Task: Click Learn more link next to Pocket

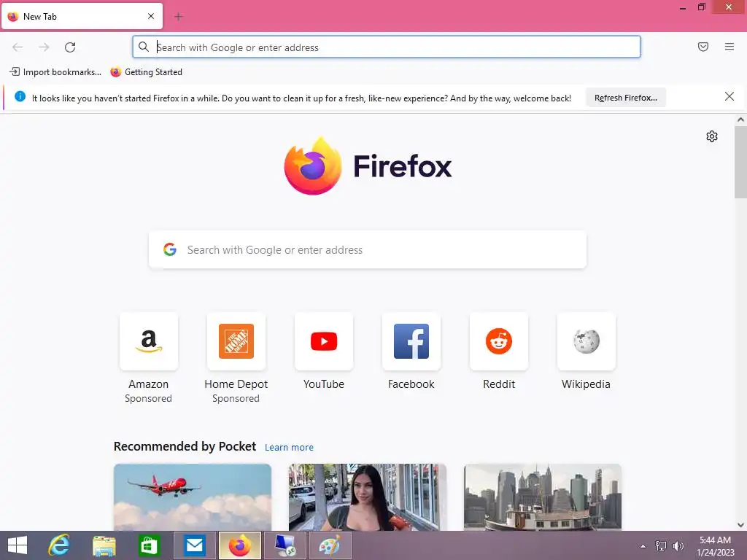Action: [x=289, y=448]
